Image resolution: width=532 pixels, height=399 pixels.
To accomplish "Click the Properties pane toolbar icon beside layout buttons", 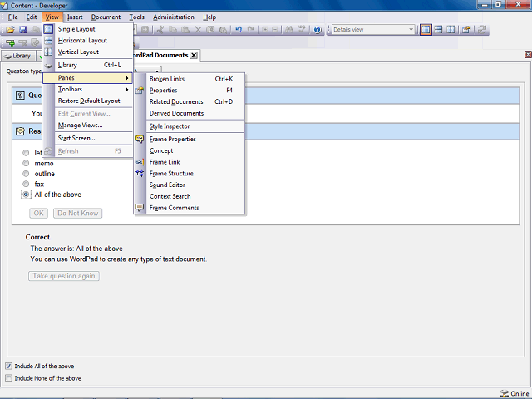I will click(466, 30).
